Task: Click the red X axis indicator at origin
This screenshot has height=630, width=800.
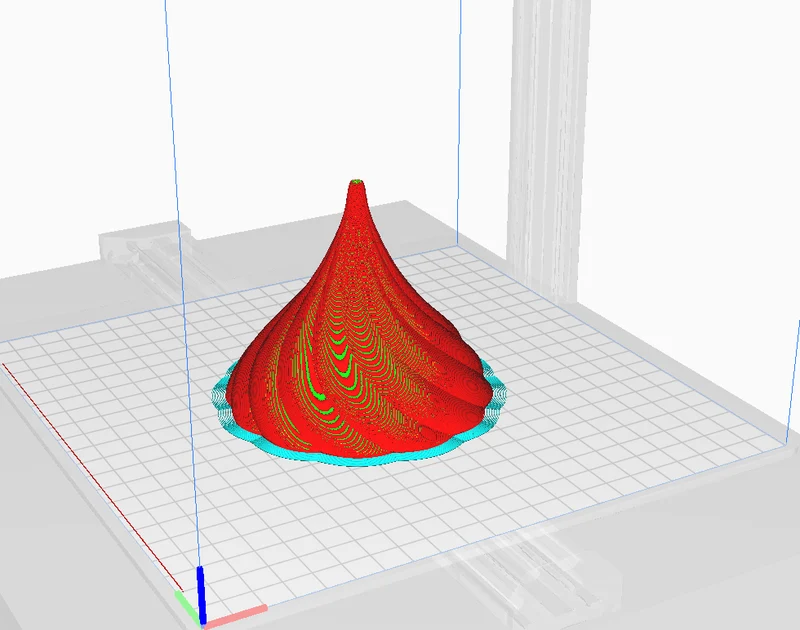Action: coord(236,616)
